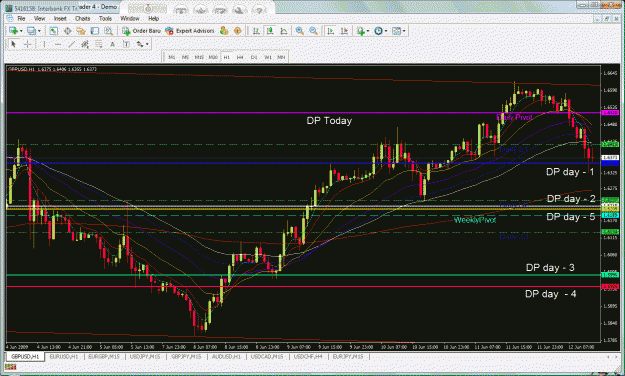Set timeframe to M1
This screenshot has height=376, width=625.
171,57
